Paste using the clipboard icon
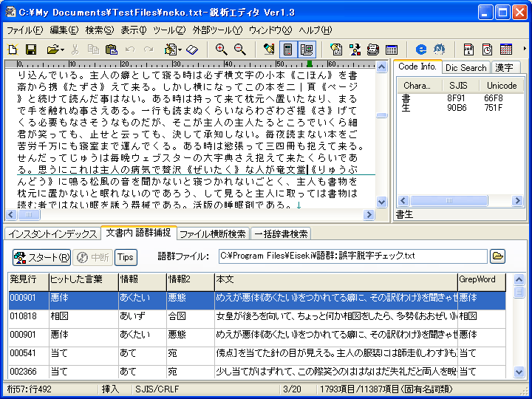Image resolution: width=532 pixels, height=399 pixels. click(112, 50)
